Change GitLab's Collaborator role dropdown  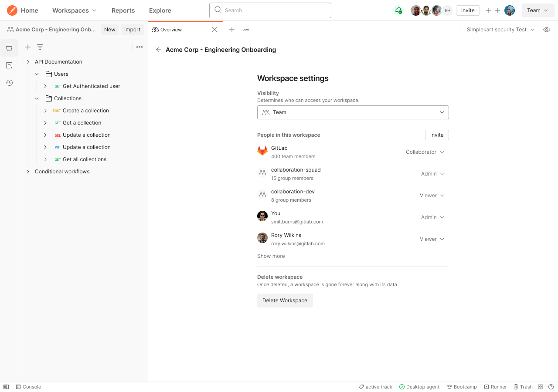(425, 152)
